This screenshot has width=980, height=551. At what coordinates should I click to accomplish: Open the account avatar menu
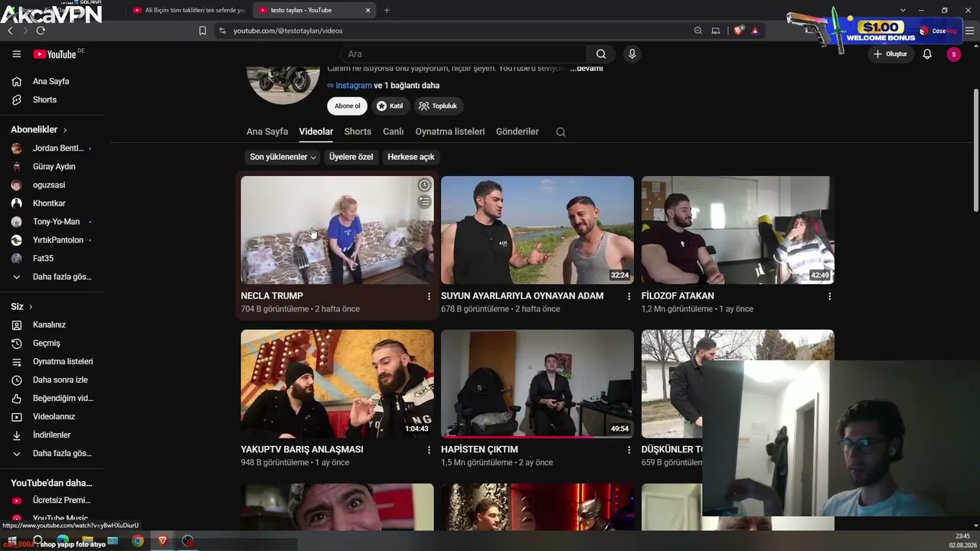pos(953,54)
